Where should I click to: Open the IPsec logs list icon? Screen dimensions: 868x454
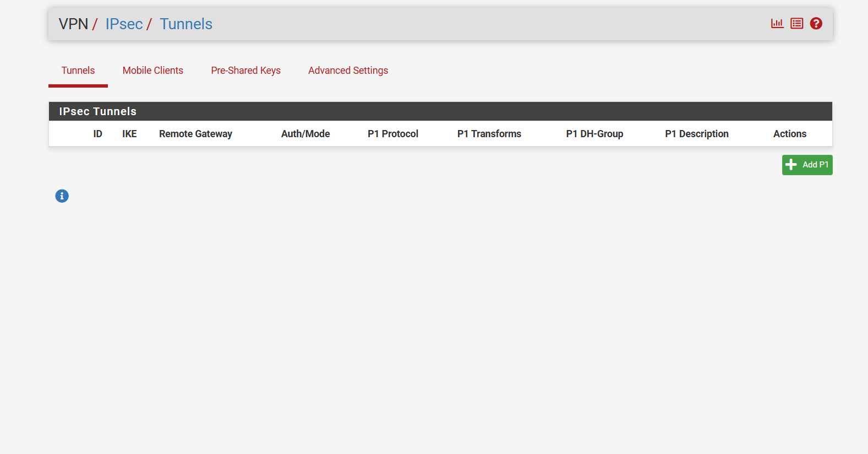(x=796, y=24)
